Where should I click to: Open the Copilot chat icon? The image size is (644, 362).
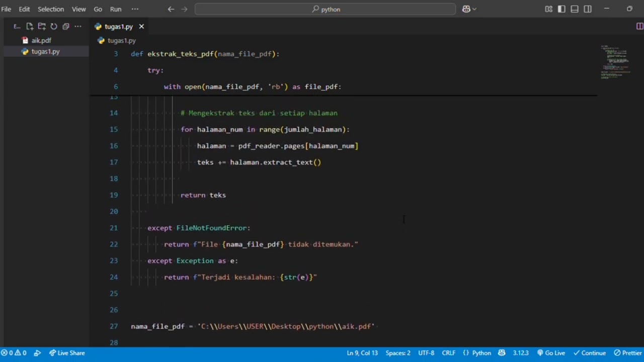point(466,9)
